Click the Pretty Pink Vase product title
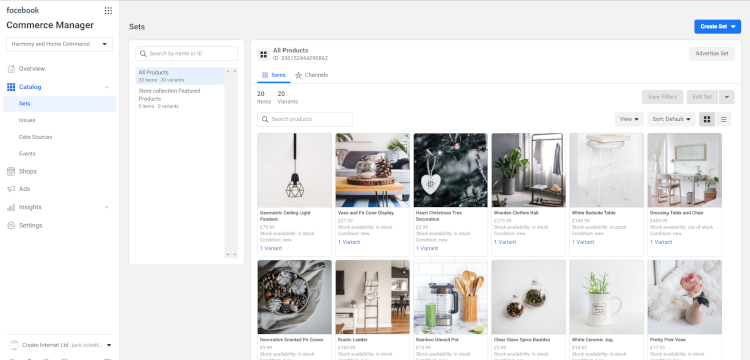Screen dimensions: 750x360 (667, 340)
